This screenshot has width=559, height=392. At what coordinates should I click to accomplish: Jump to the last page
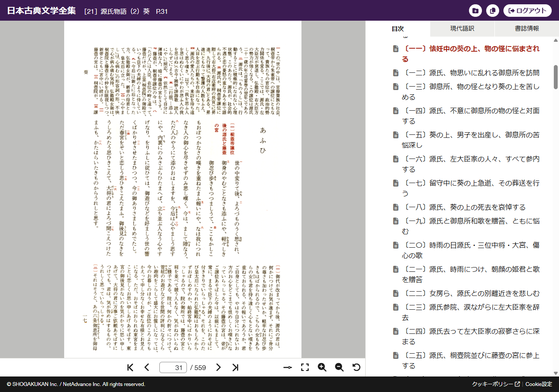point(236,367)
